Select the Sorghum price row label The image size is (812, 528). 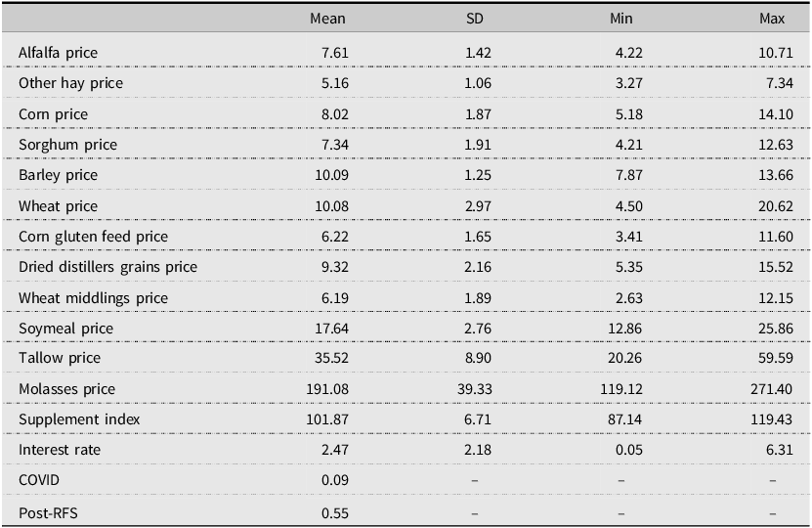point(68,145)
